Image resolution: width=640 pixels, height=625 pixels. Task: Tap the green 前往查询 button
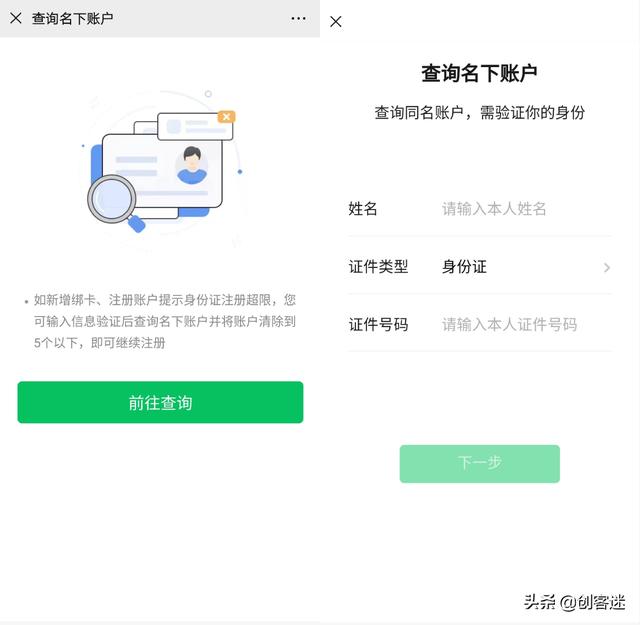[160, 403]
